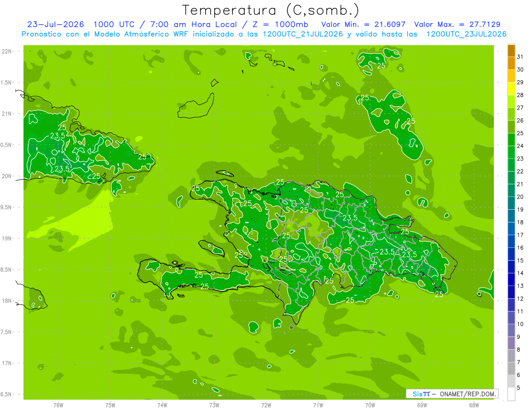Click the "74W" longitude label

pos(162,405)
